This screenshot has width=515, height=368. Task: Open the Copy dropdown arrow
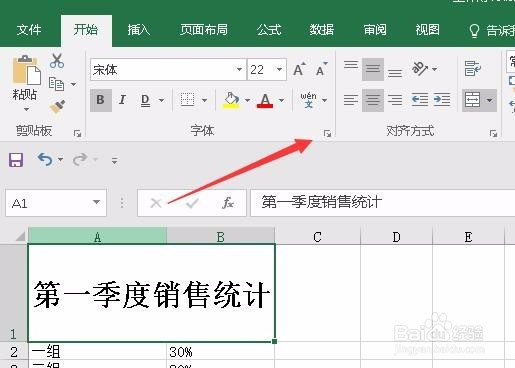(73, 84)
